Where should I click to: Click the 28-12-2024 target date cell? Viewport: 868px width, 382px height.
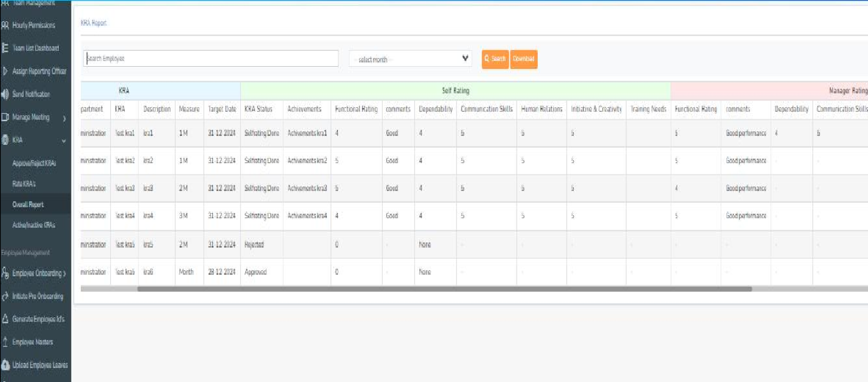pos(222,272)
